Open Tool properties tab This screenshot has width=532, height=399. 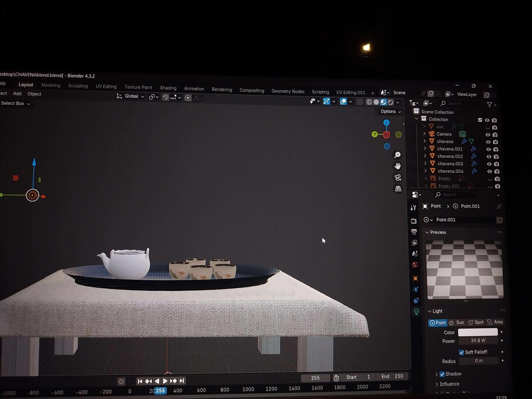(x=413, y=208)
